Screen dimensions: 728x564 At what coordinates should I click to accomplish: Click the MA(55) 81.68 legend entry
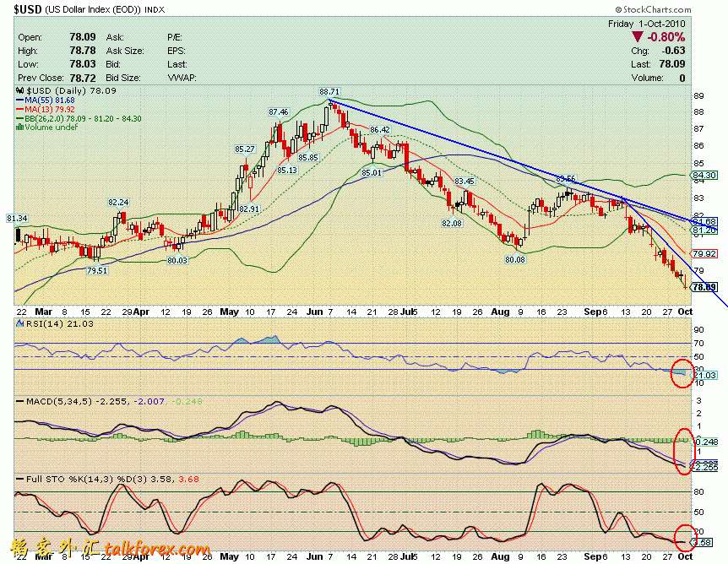(x=46, y=100)
